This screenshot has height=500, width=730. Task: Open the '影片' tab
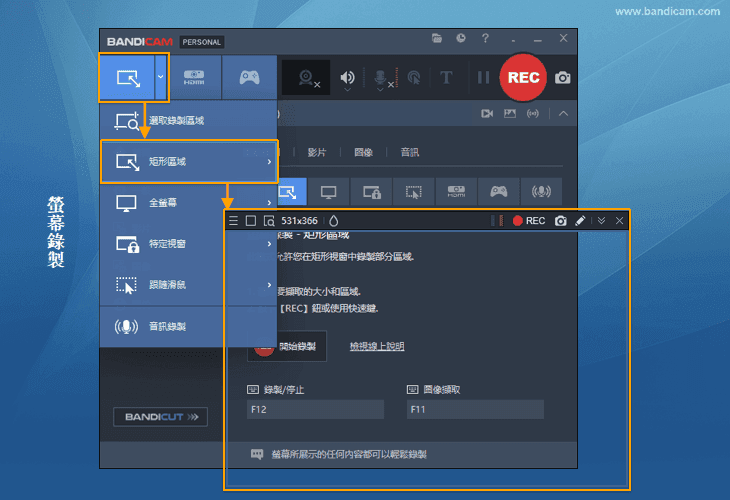(x=317, y=152)
